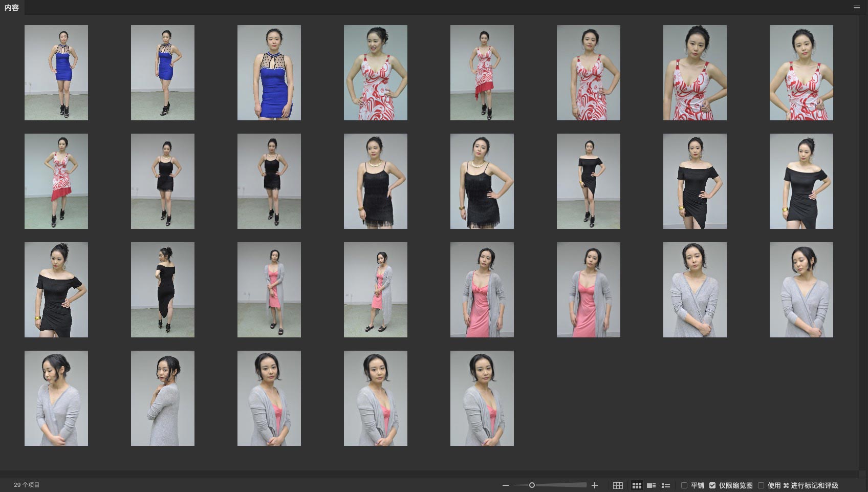Switch to thumbnails view icon
This screenshot has height=492, width=868.
[637, 485]
